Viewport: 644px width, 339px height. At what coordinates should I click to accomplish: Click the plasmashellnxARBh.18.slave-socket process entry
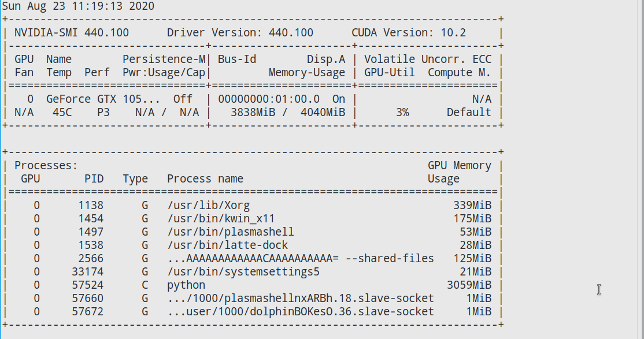click(x=300, y=299)
